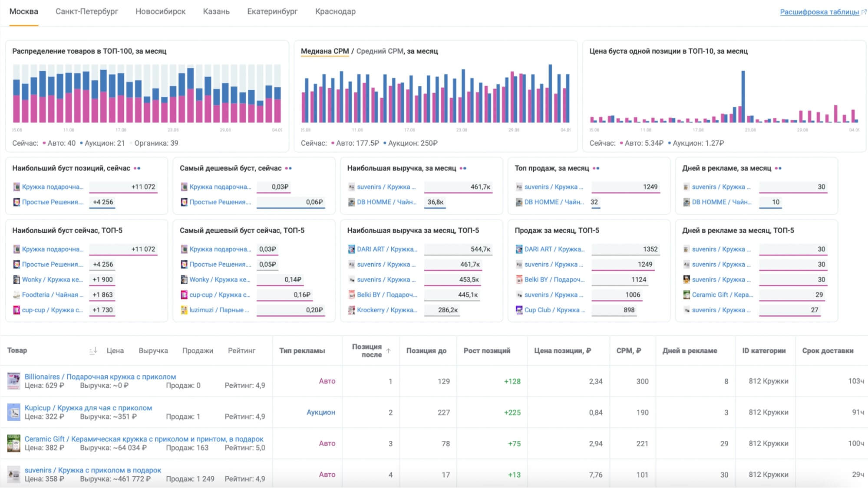This screenshot has width=868, height=488.
Task: Click DARI ART thumbnail in Продаж за месяц ТОП-5
Action: coord(519,249)
